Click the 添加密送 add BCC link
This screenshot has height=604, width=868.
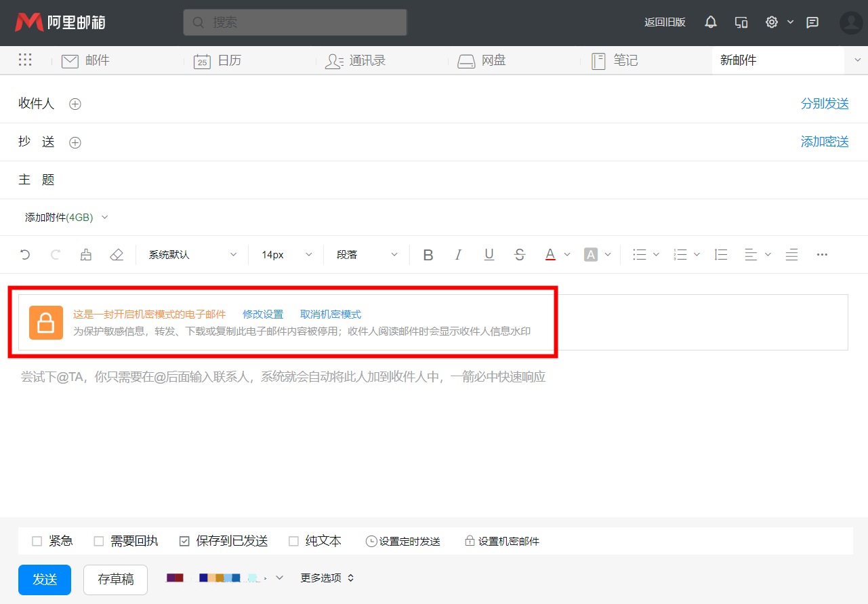(825, 142)
